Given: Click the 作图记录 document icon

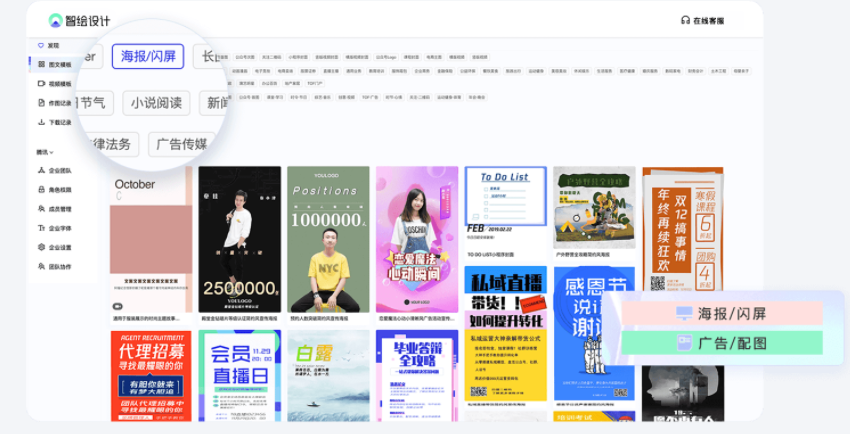Looking at the screenshot, I should [40, 103].
